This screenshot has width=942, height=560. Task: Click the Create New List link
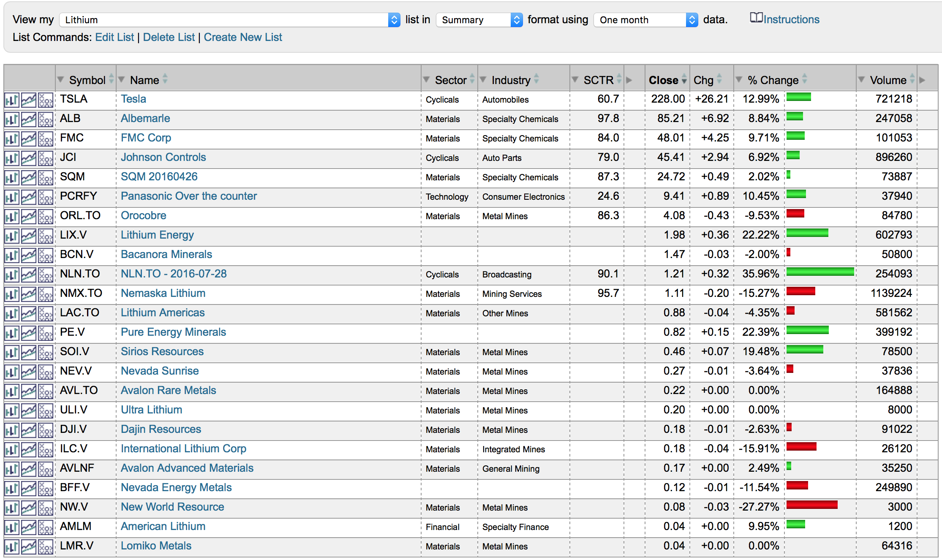click(x=243, y=37)
